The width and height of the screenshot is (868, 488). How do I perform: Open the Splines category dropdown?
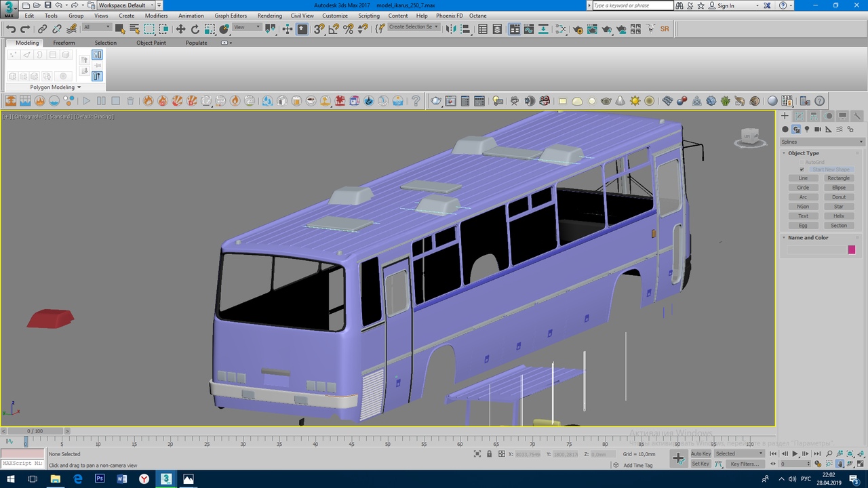click(x=822, y=142)
